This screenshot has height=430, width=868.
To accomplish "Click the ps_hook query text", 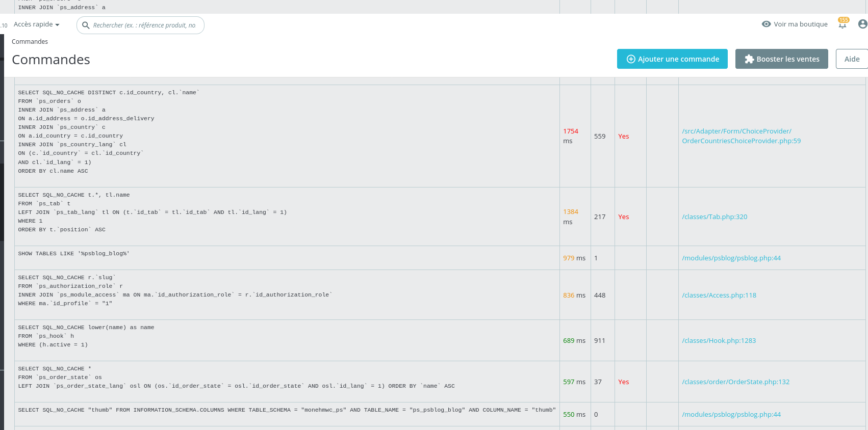I will pos(86,336).
